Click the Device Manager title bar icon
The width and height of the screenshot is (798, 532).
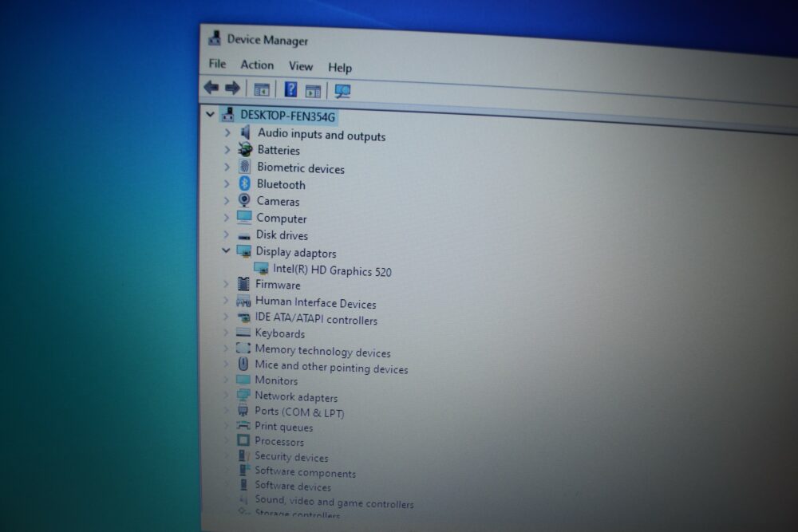(215, 38)
